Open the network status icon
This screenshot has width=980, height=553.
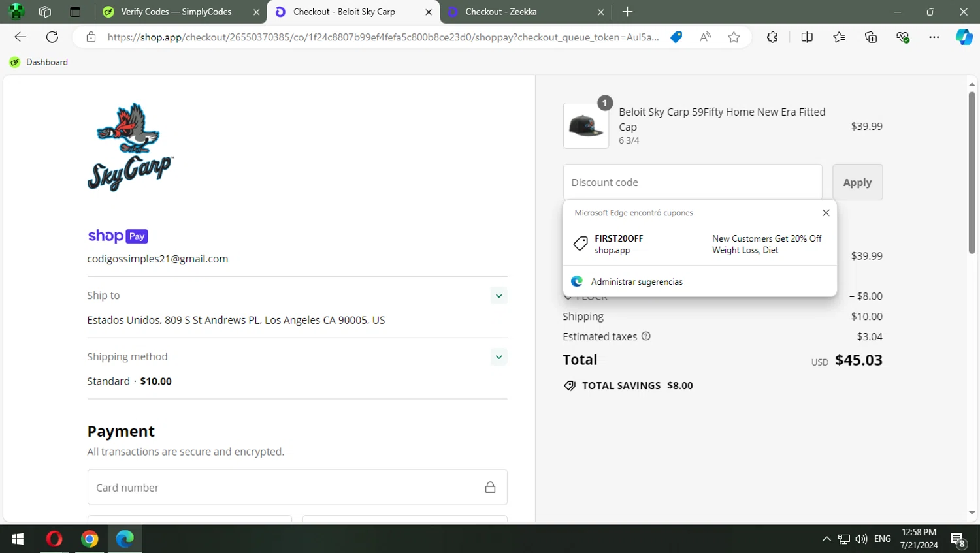(844, 539)
